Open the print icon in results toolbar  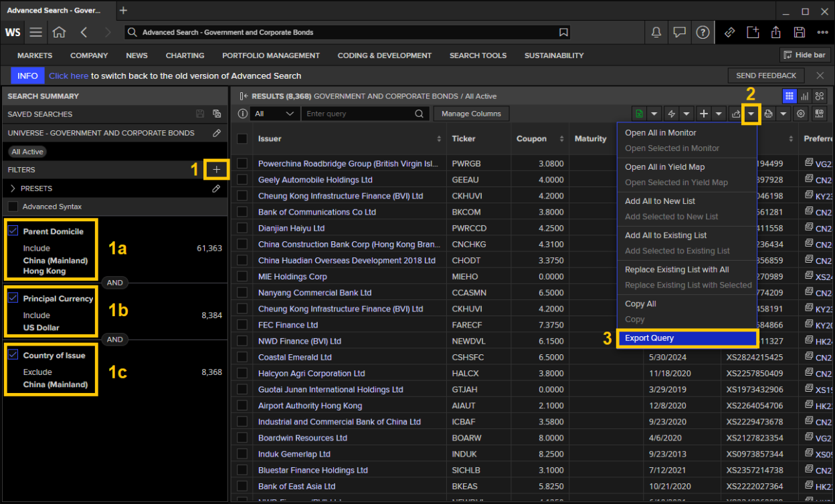tap(768, 114)
